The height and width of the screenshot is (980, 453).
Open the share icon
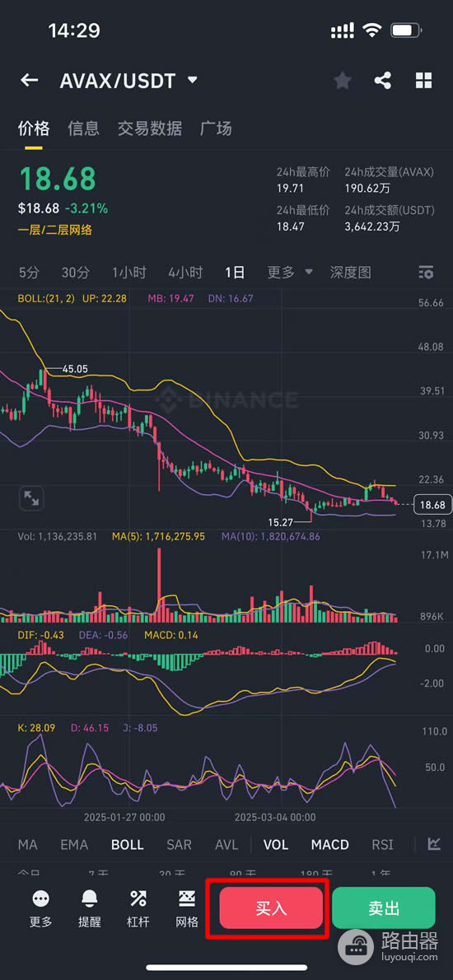[382, 80]
